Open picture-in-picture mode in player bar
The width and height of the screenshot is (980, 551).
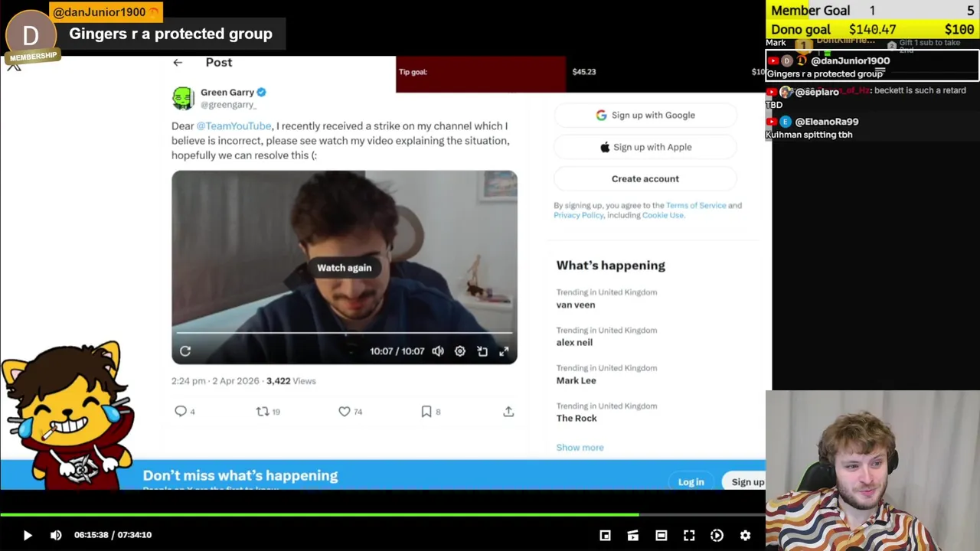(605, 536)
